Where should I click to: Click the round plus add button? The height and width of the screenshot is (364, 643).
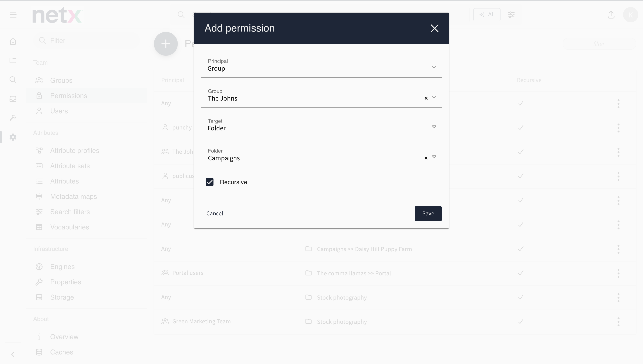click(x=166, y=44)
